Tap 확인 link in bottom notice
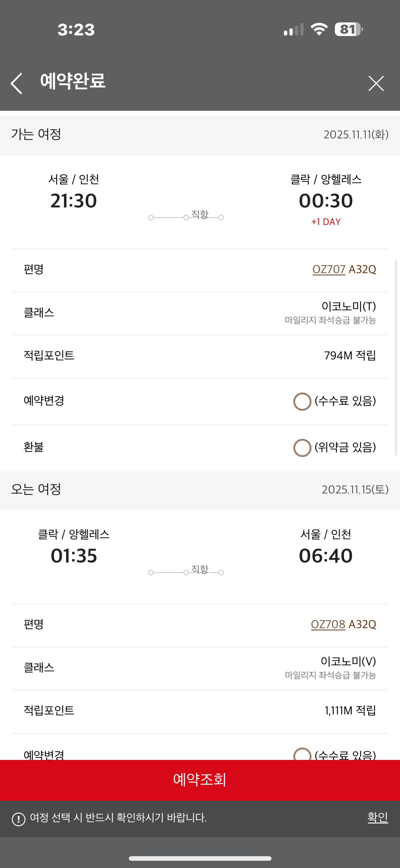400x868 pixels. [x=377, y=817]
